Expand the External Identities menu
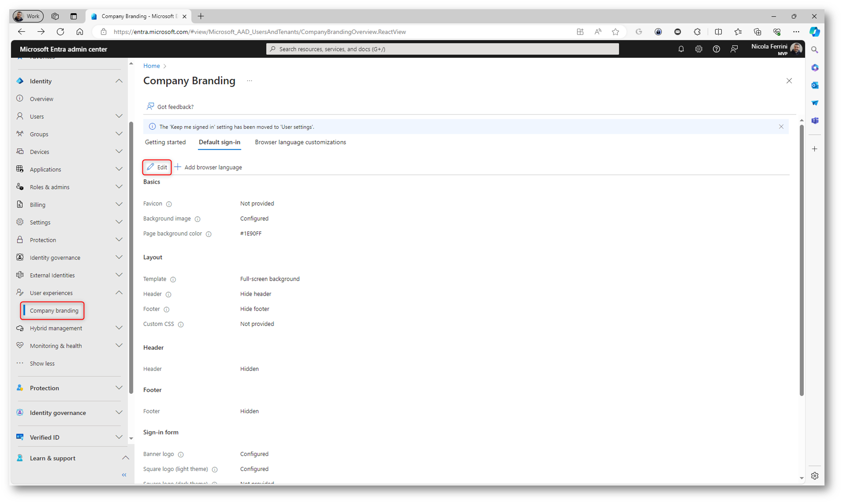 pyautogui.click(x=119, y=275)
